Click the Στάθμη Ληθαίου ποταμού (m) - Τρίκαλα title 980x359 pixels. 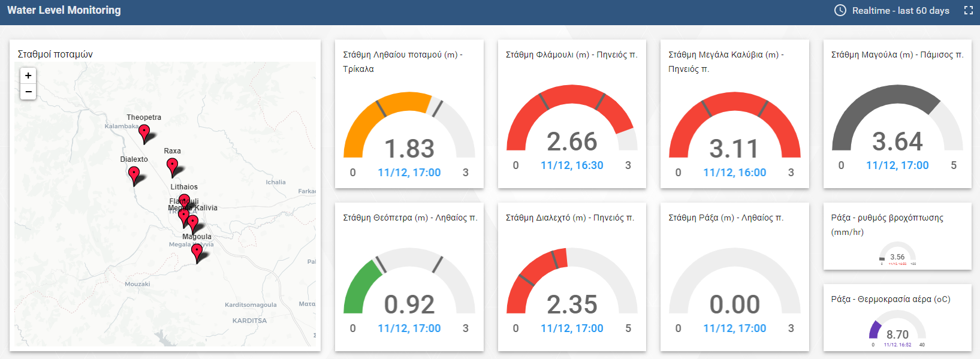coord(403,62)
